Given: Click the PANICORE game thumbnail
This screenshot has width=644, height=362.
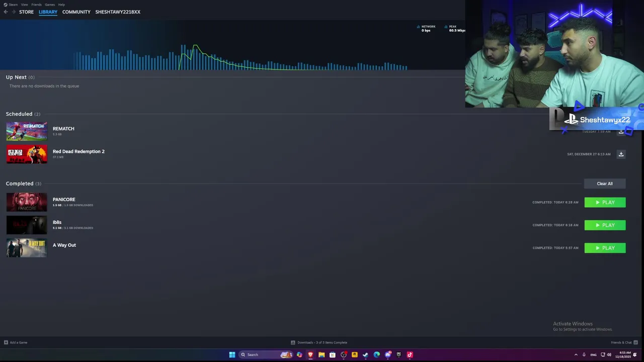Looking at the screenshot, I should tap(27, 202).
